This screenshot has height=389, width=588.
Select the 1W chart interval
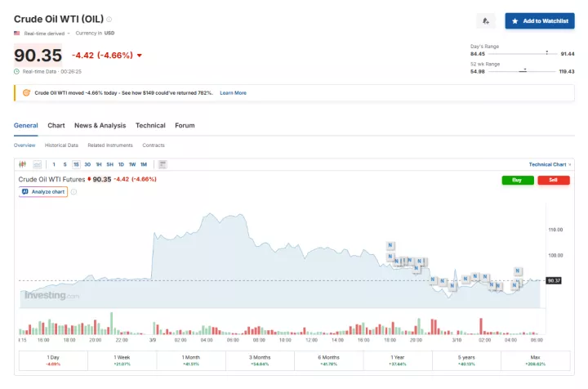coord(132,164)
